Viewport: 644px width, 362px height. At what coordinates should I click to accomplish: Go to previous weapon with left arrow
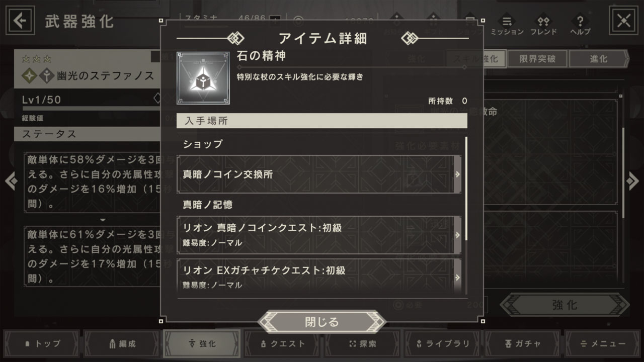11,180
